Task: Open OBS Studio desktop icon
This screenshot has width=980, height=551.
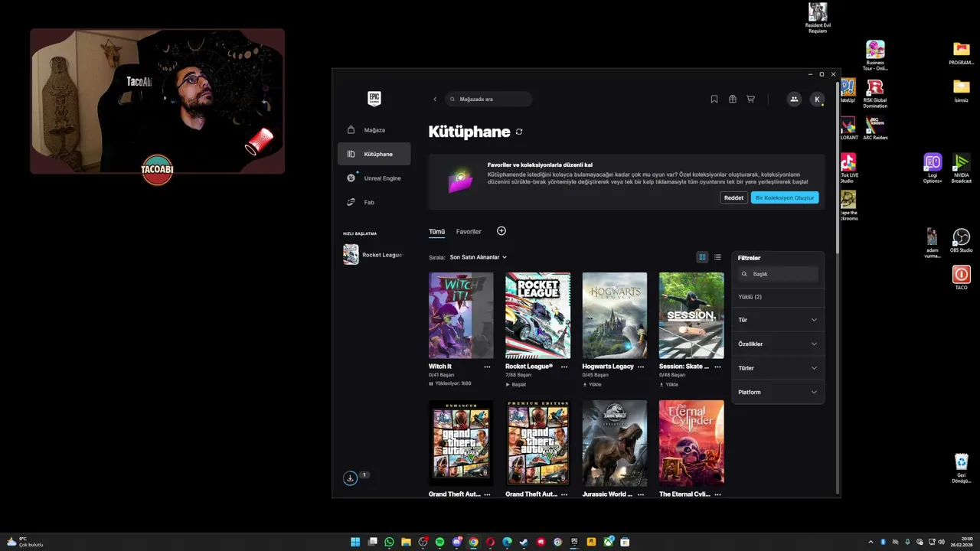Action: 961,240
